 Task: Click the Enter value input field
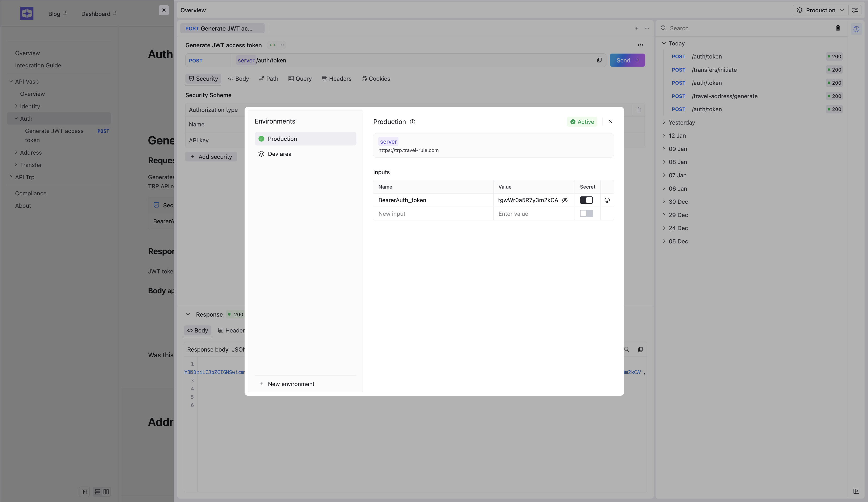point(533,214)
